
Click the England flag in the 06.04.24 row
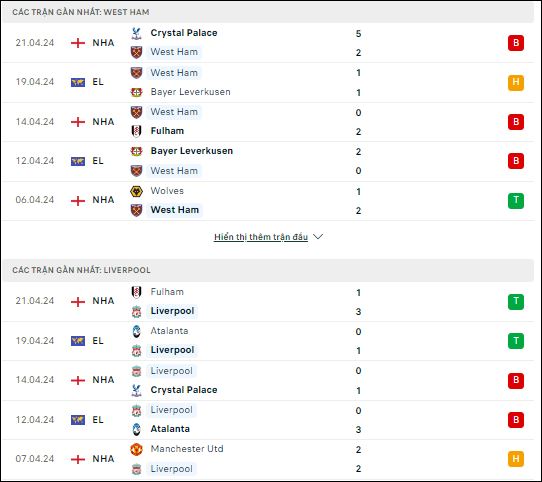[78, 201]
